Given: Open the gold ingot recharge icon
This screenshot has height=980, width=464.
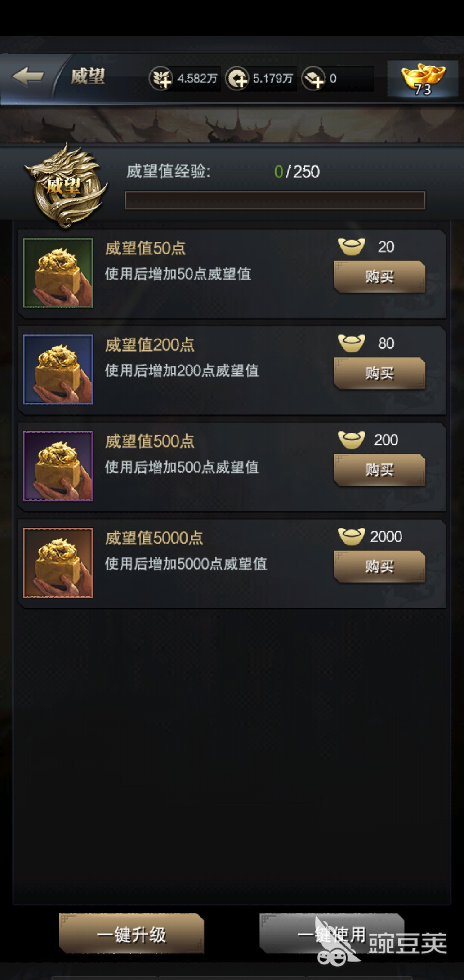Looking at the screenshot, I should tap(423, 78).
